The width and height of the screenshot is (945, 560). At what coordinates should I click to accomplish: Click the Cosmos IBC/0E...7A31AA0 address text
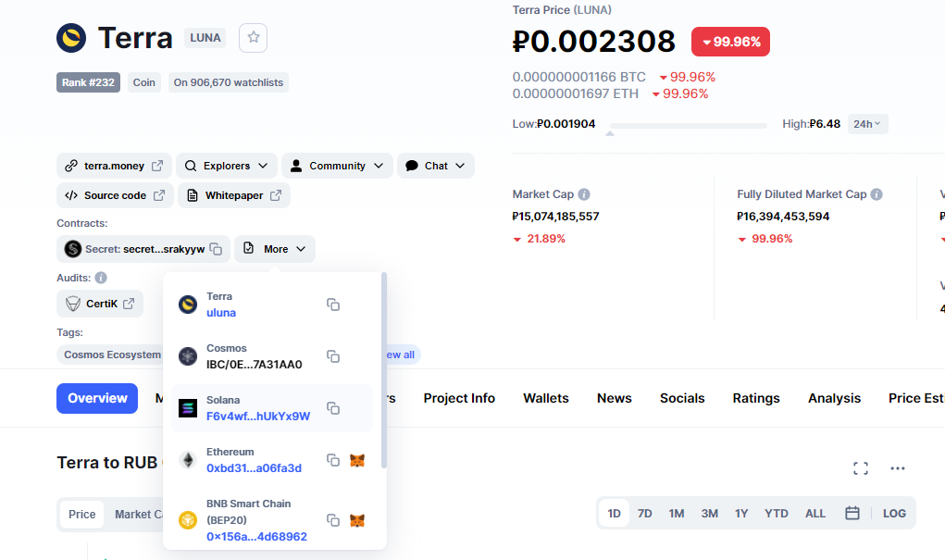coord(255,365)
